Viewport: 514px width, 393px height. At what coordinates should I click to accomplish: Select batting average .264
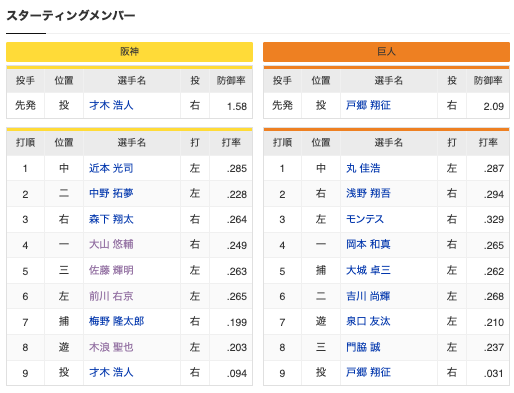pos(237,220)
